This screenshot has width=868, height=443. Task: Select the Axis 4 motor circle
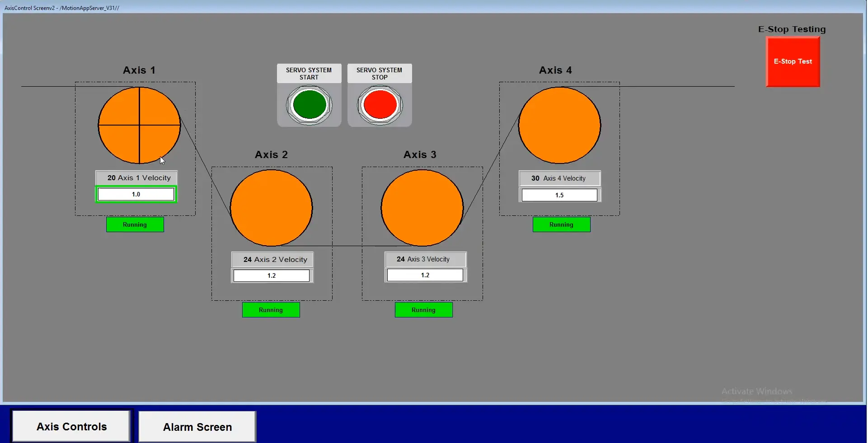pyautogui.click(x=560, y=125)
